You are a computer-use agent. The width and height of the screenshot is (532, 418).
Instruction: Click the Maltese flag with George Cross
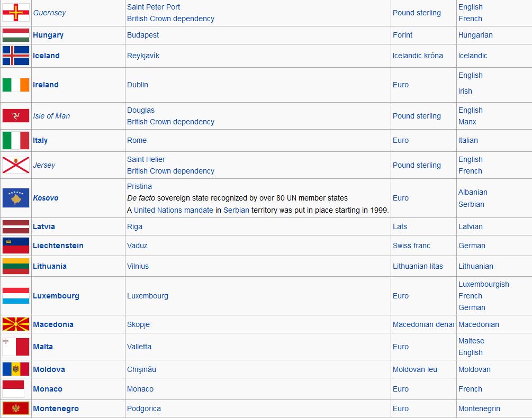pos(16,347)
